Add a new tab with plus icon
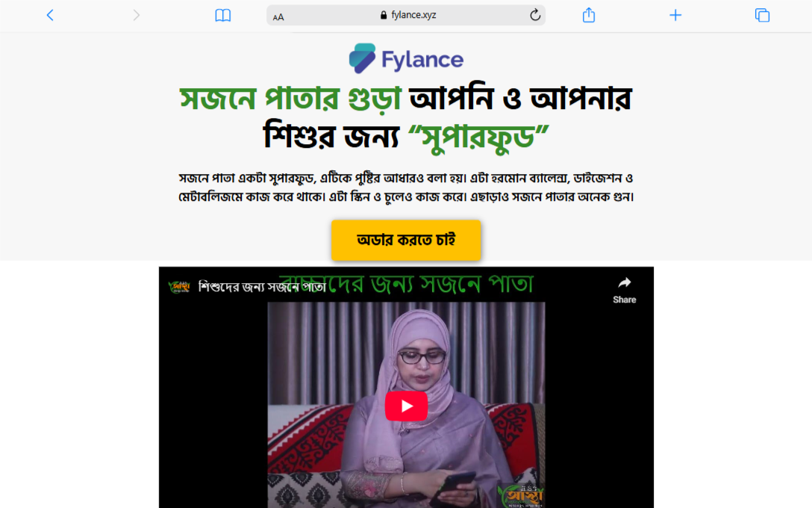 [675, 15]
